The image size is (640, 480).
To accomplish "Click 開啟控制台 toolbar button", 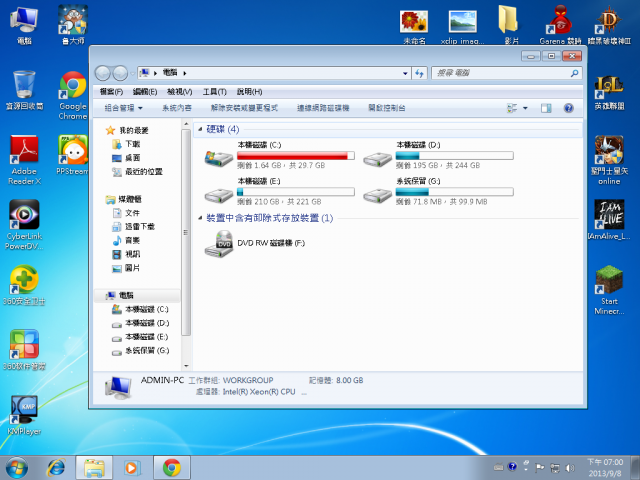I will pos(387,108).
